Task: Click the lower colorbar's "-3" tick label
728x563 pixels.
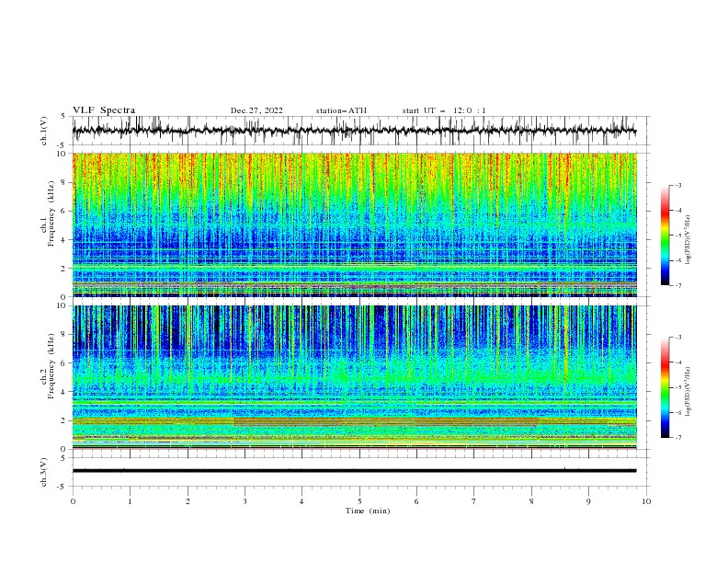Action: (x=678, y=338)
